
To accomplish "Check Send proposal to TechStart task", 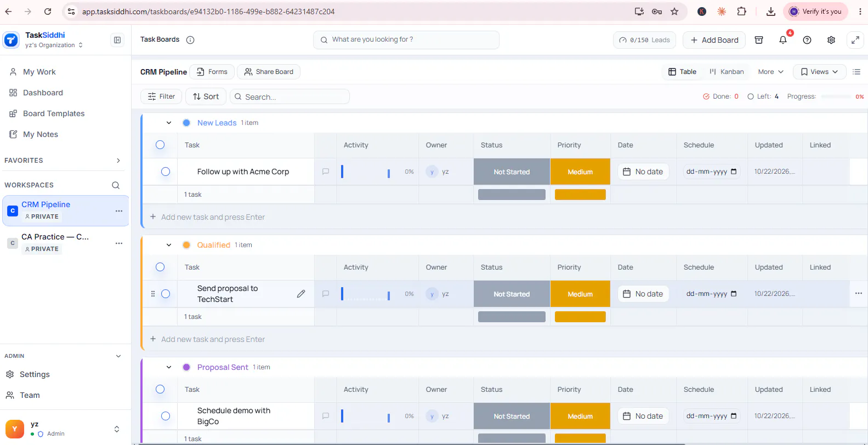I will pyautogui.click(x=166, y=294).
